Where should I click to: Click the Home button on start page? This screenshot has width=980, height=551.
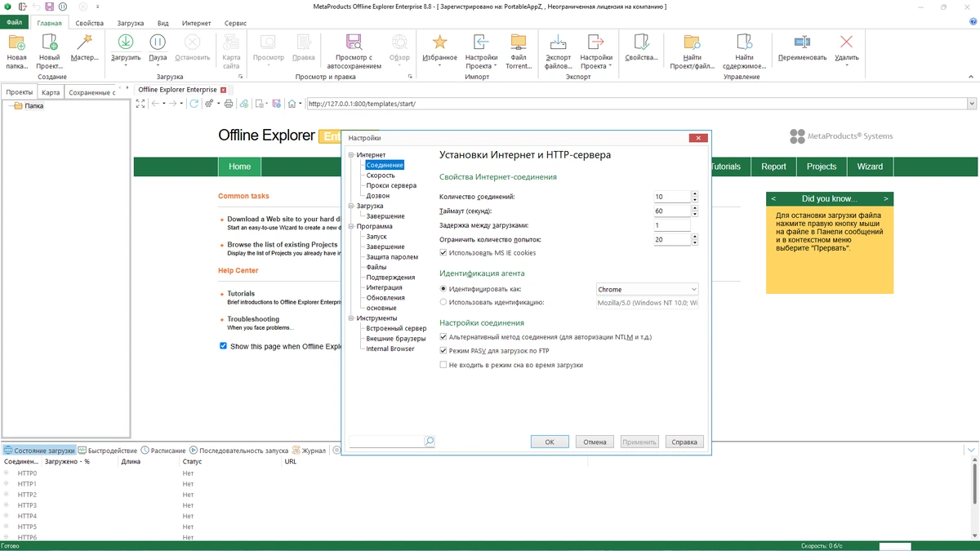pos(239,167)
